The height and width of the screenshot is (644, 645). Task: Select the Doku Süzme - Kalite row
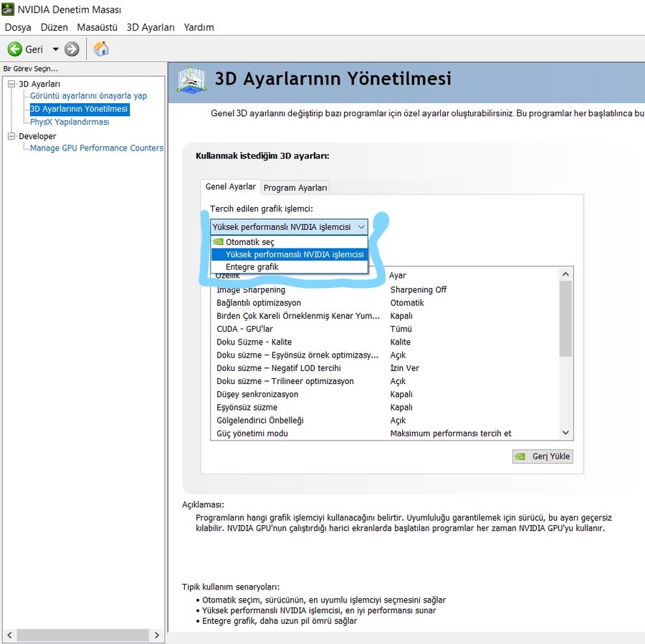click(385, 342)
